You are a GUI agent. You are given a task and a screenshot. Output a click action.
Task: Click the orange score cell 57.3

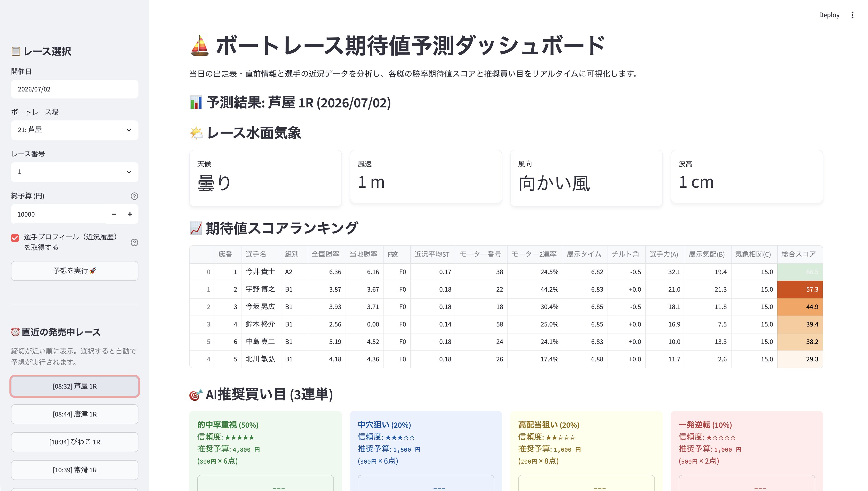pyautogui.click(x=800, y=289)
